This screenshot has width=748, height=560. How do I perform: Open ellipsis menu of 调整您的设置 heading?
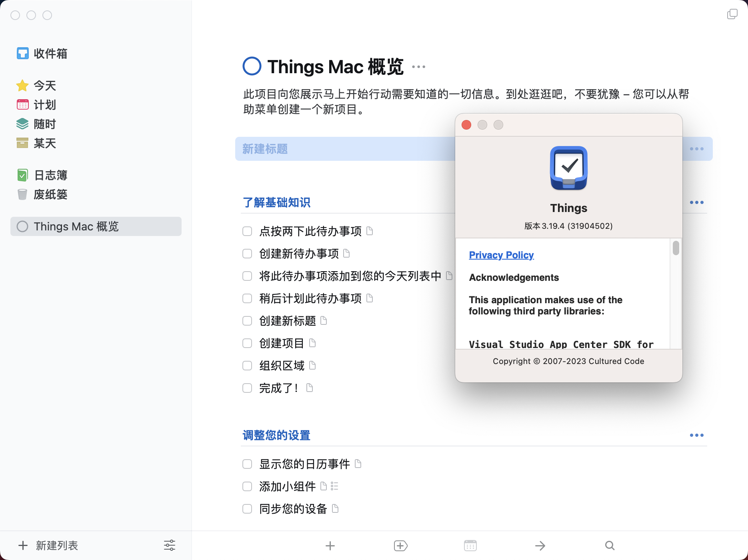pos(697,435)
